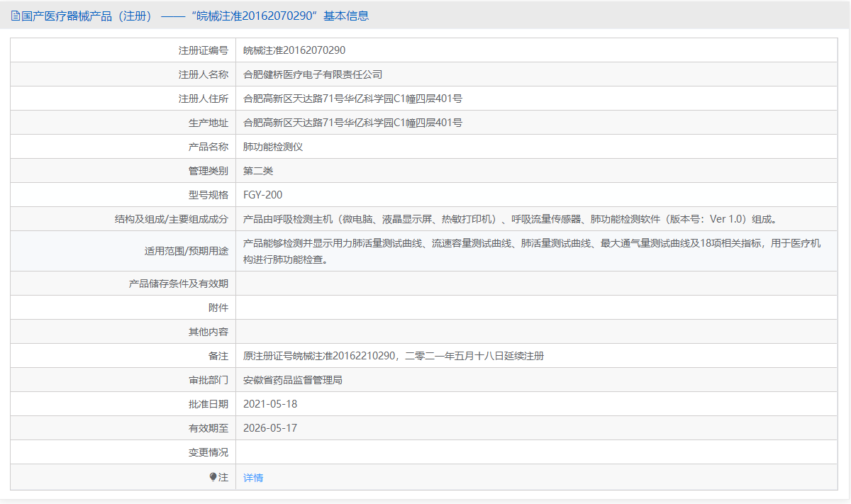Viewport: 851px width, 504px height.
Task: Click the document icon before the page title
Action: pos(14,15)
